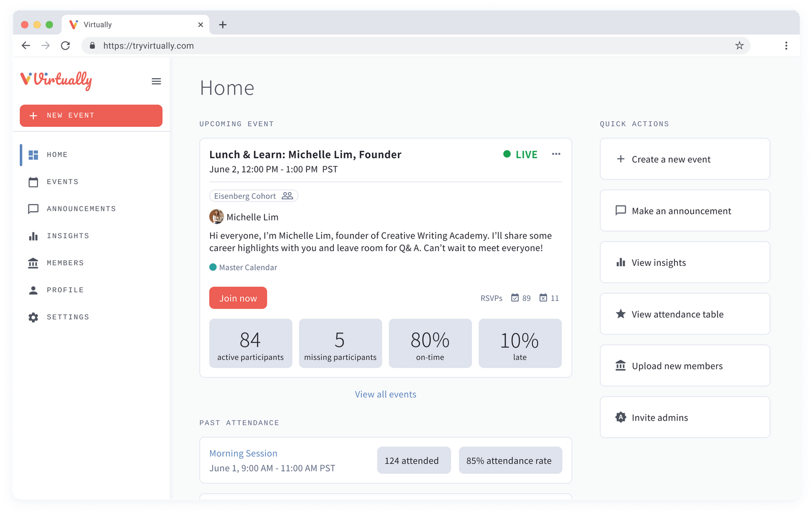Open the sidebar hamburger menu

click(x=156, y=81)
